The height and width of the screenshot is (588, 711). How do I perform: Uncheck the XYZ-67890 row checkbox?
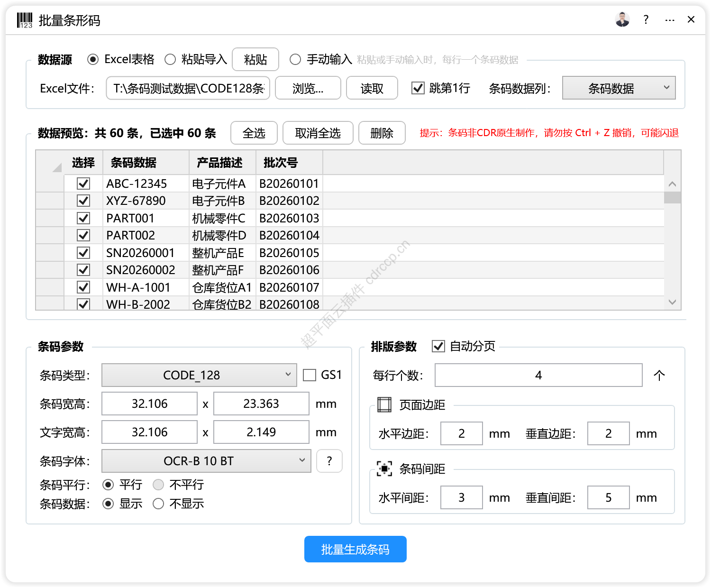pyautogui.click(x=83, y=201)
